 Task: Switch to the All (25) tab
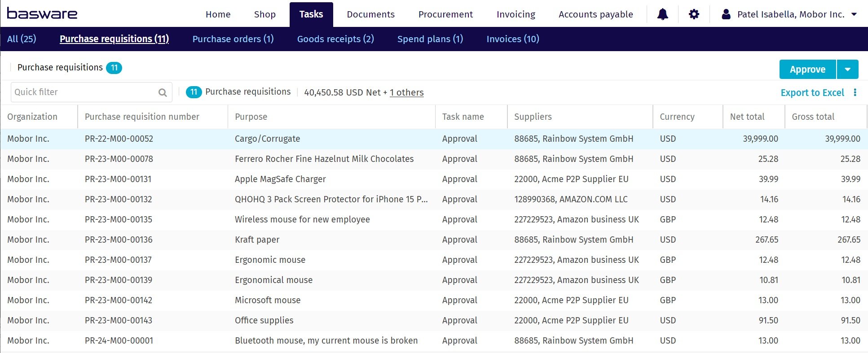[x=22, y=39]
